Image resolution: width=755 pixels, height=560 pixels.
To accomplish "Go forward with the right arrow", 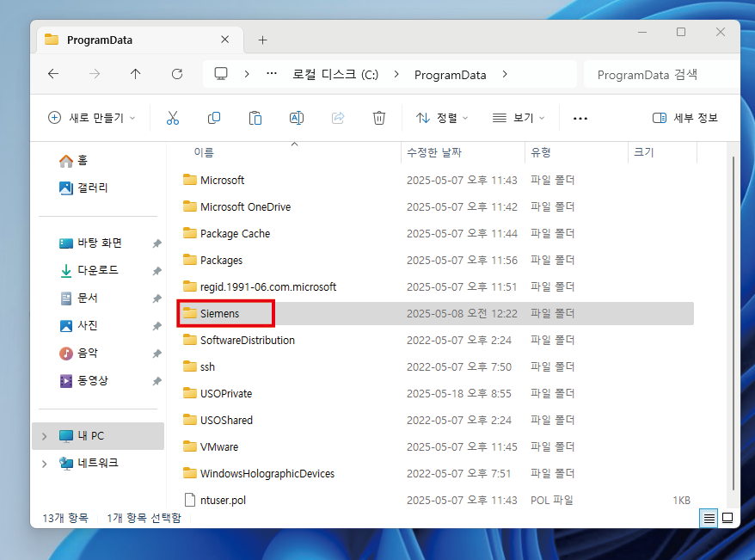I will tap(95, 74).
